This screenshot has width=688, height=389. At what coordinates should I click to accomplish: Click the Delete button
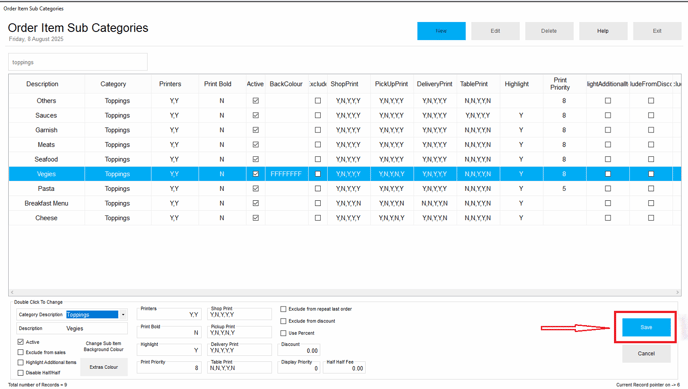tap(549, 31)
